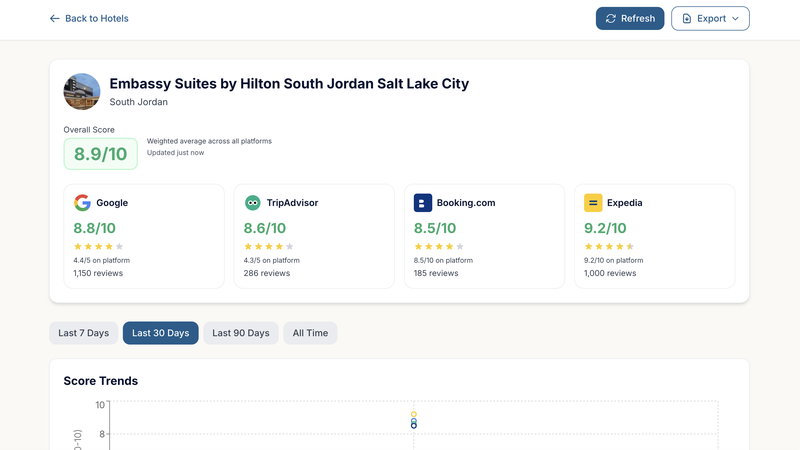Click the 286 reviews text
The height and width of the screenshot is (450, 800).
(x=267, y=273)
